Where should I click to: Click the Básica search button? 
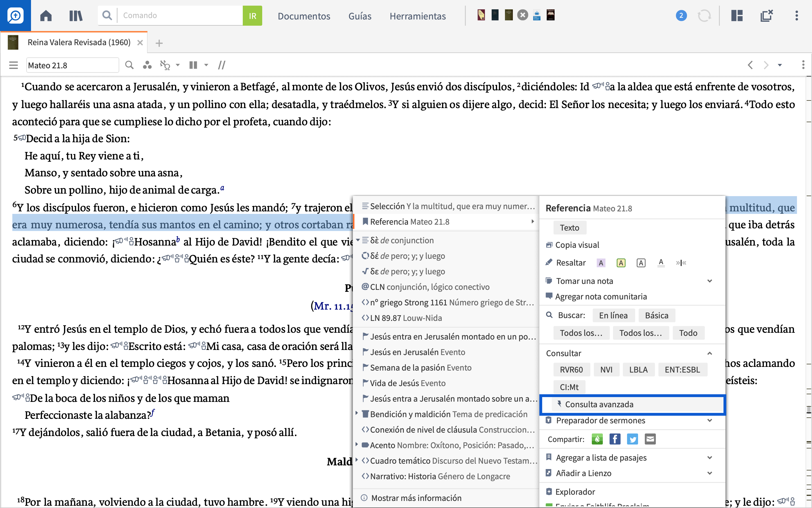point(657,316)
